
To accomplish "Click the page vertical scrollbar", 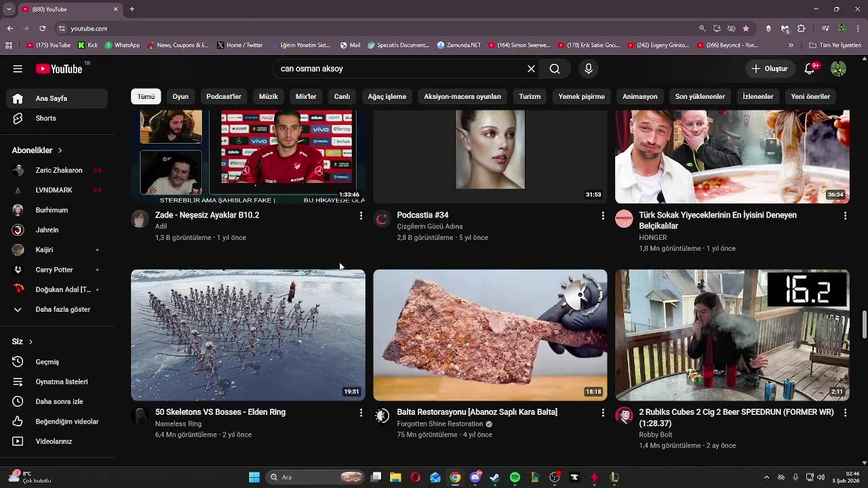I will (863, 325).
